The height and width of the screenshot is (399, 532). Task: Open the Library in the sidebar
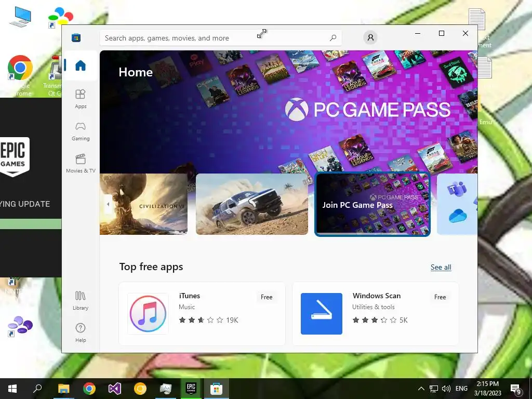(x=81, y=300)
